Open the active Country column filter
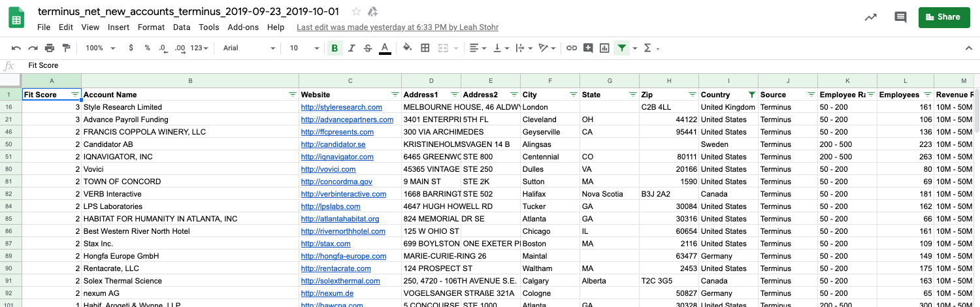Viewport: 980px width, 307px height. click(751, 95)
